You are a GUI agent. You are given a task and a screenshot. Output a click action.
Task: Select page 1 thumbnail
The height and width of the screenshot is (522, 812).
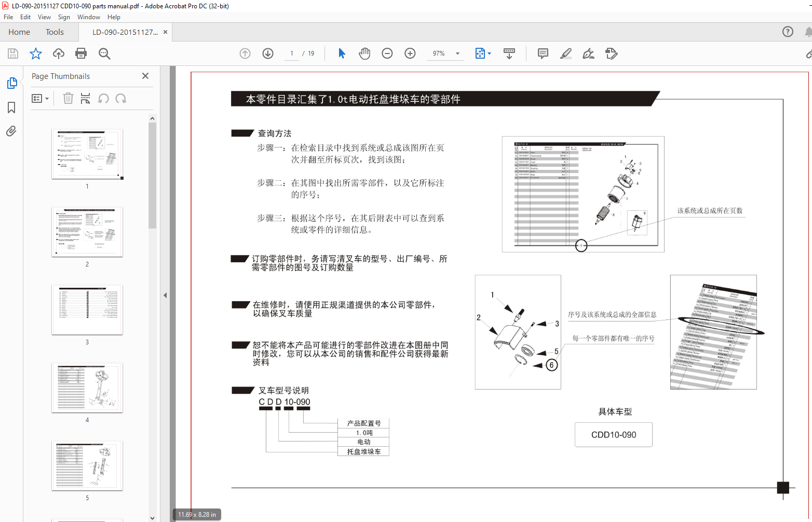87,154
